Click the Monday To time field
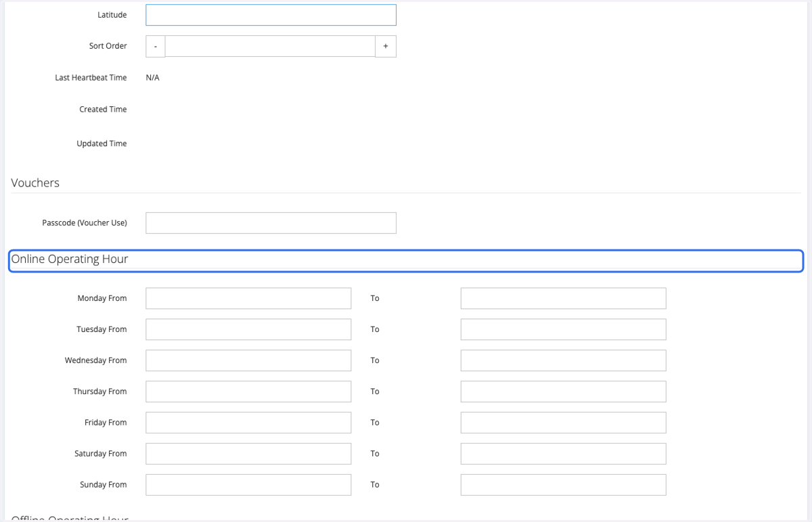 (563, 298)
